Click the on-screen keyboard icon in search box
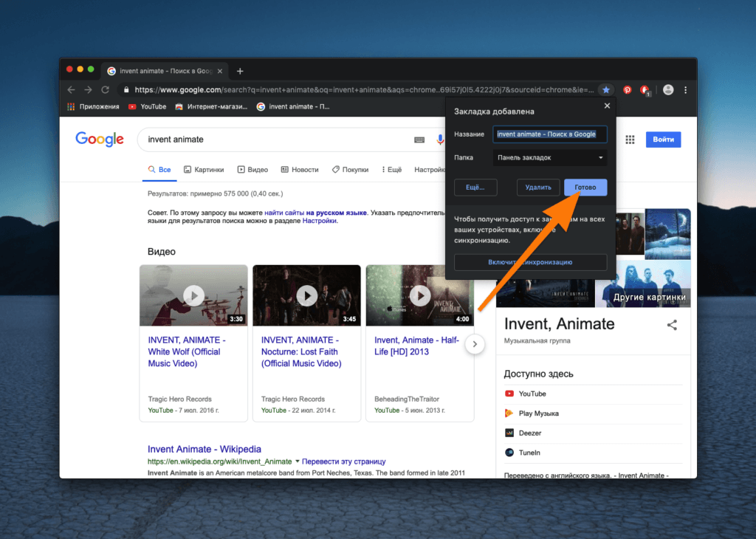Image resolution: width=756 pixels, height=539 pixels. 419,140
